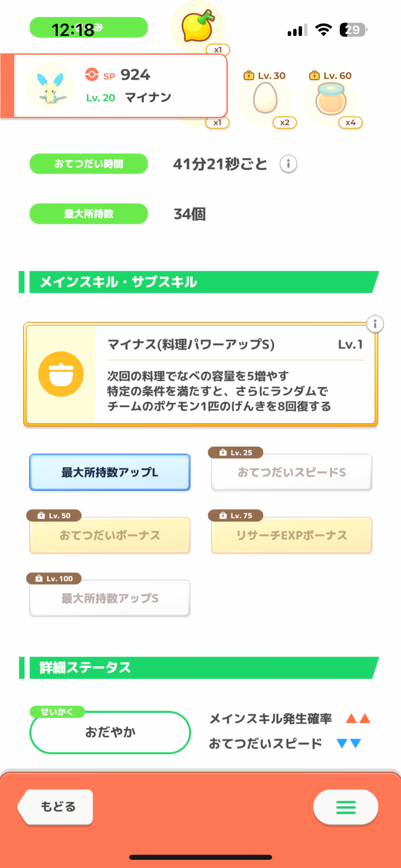The width and height of the screenshot is (401, 868).
Task: Tap the マイナン Pokémon portrait
Action: pyautogui.click(x=50, y=85)
